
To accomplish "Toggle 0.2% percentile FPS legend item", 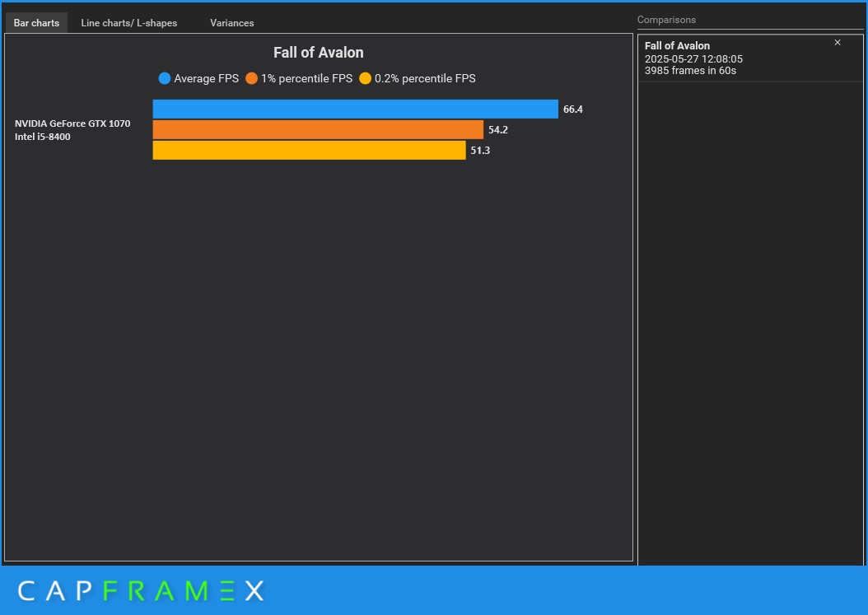I will tap(418, 78).
